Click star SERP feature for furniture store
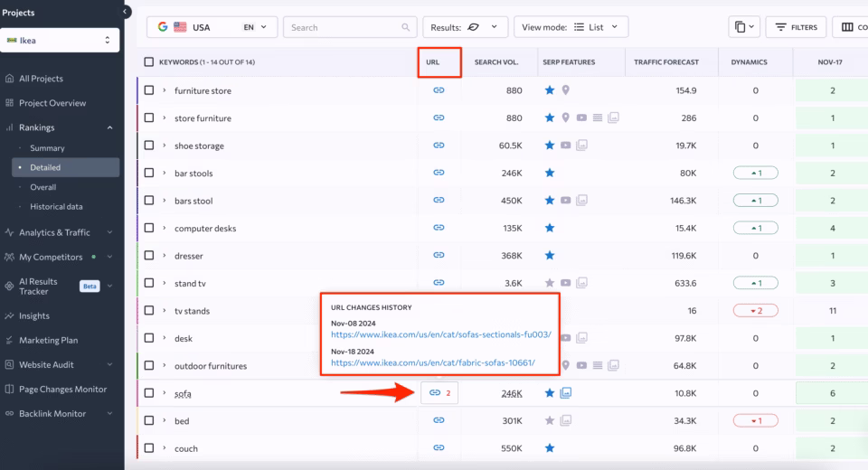The height and width of the screenshot is (470, 868). (x=550, y=90)
